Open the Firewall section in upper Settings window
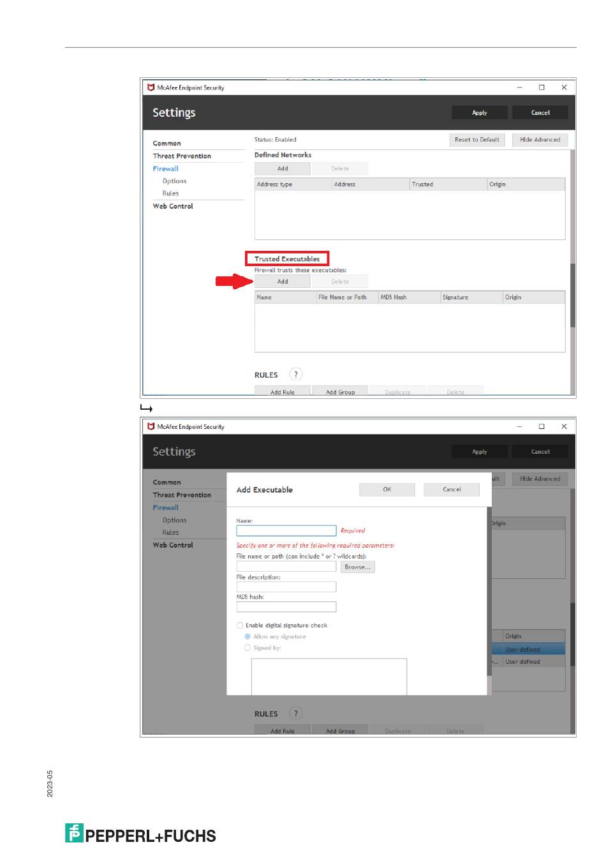This screenshot has height=868, width=606. (x=166, y=168)
